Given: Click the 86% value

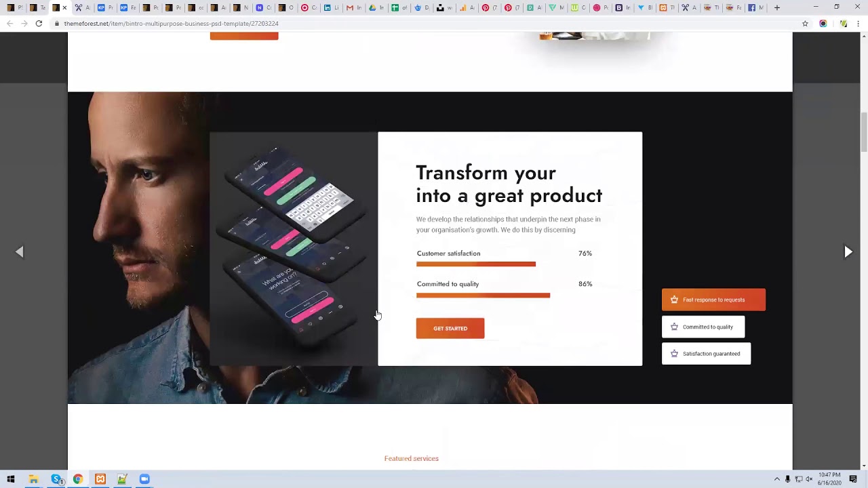Looking at the screenshot, I should click(x=585, y=284).
